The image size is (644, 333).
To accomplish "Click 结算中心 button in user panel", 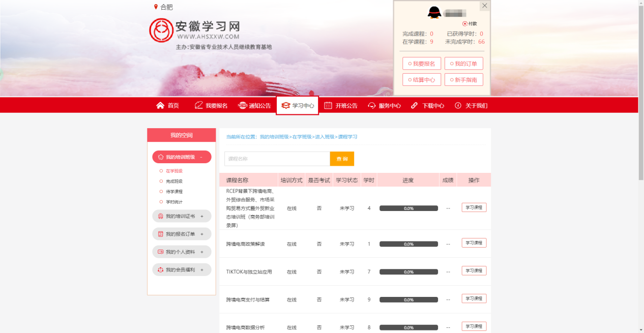I will [422, 80].
